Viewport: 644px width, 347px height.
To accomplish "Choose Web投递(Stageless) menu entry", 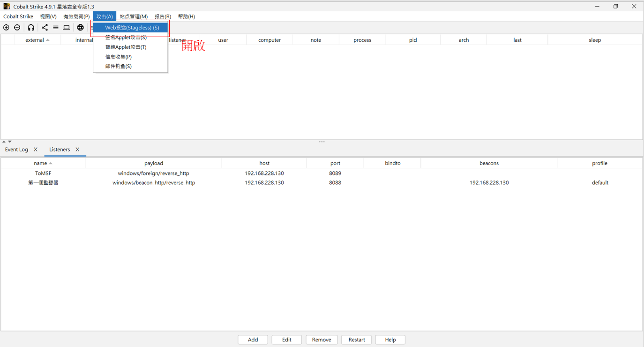I will [130, 28].
